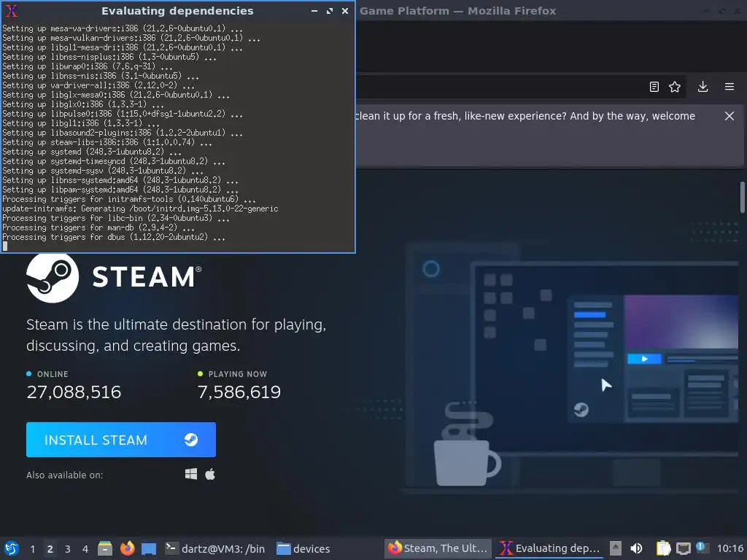Bookmark this page with the star icon
Viewport: 747px width, 560px height.
[675, 87]
